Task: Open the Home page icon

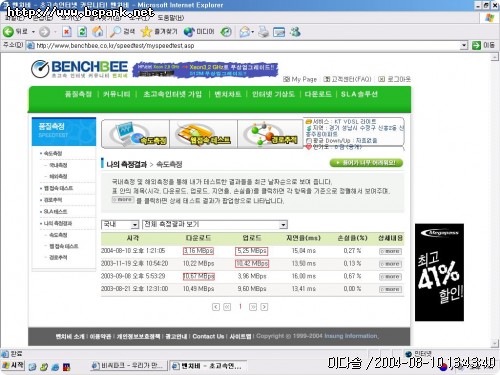Action: [98, 32]
